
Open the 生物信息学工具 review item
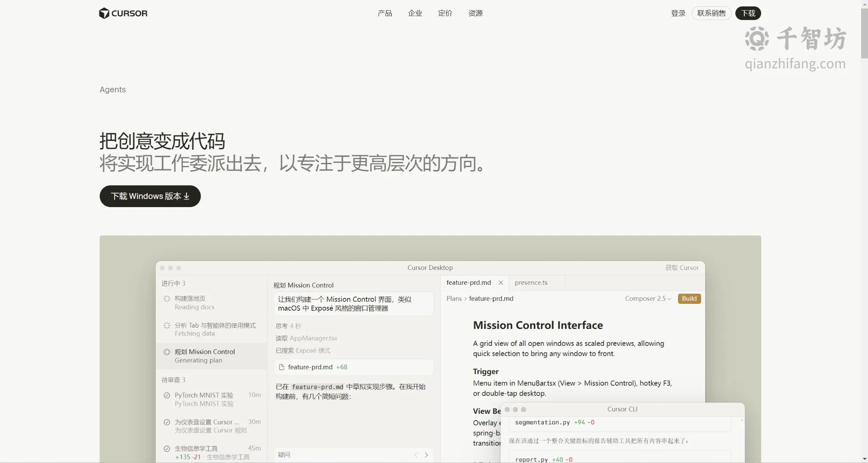coord(212,452)
